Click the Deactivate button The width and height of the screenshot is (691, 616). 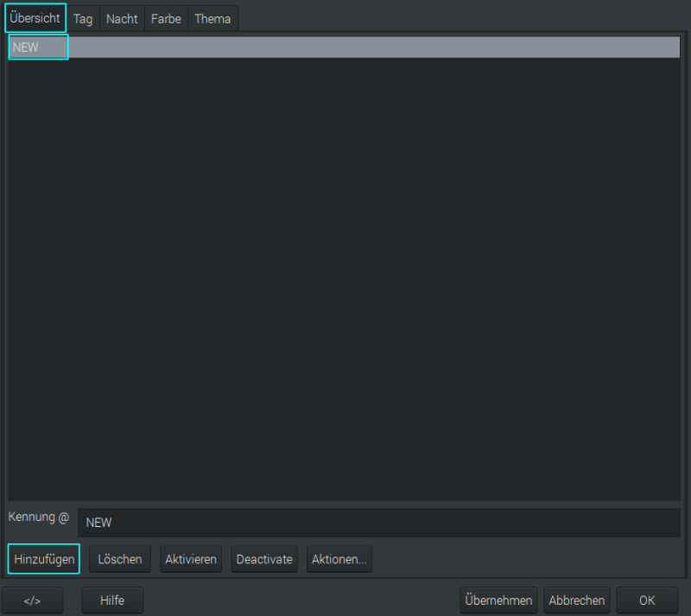pos(264,559)
